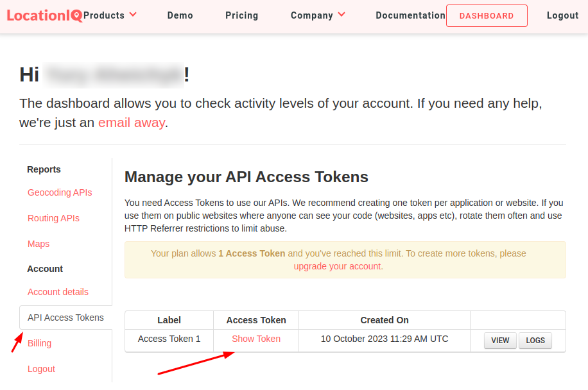Click the VIEW button for Access Token 1

point(500,341)
